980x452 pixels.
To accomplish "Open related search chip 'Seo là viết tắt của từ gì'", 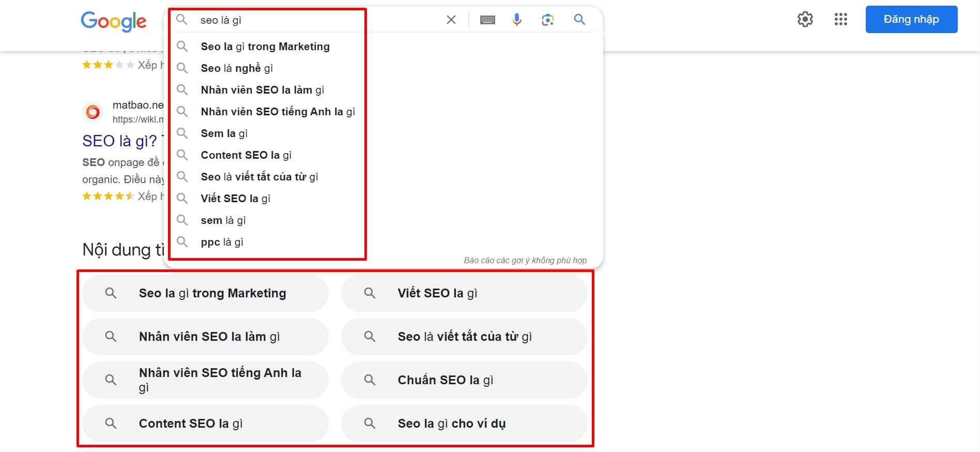I will pyautogui.click(x=464, y=337).
